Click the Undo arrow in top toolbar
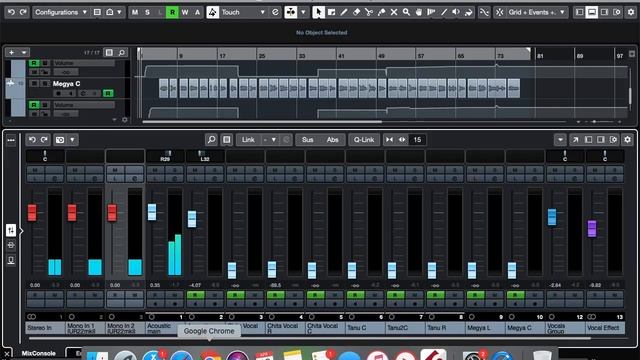The image size is (640, 360). (11, 12)
